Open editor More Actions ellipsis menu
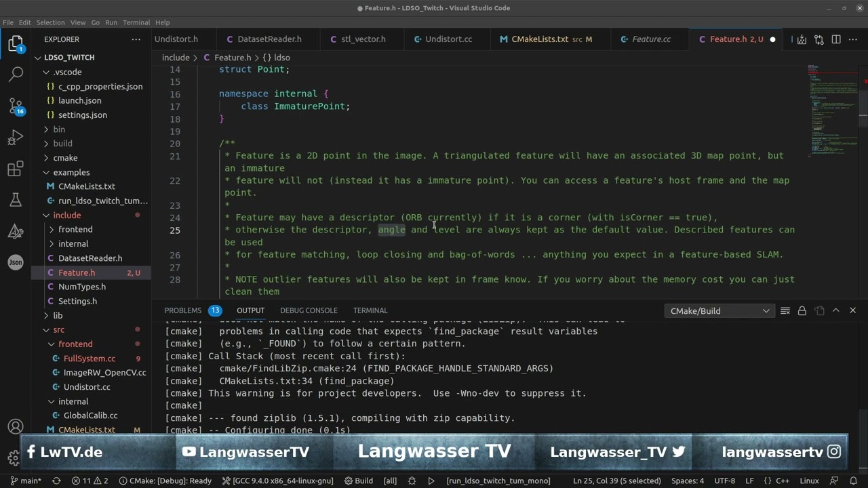868x488 pixels. point(853,39)
